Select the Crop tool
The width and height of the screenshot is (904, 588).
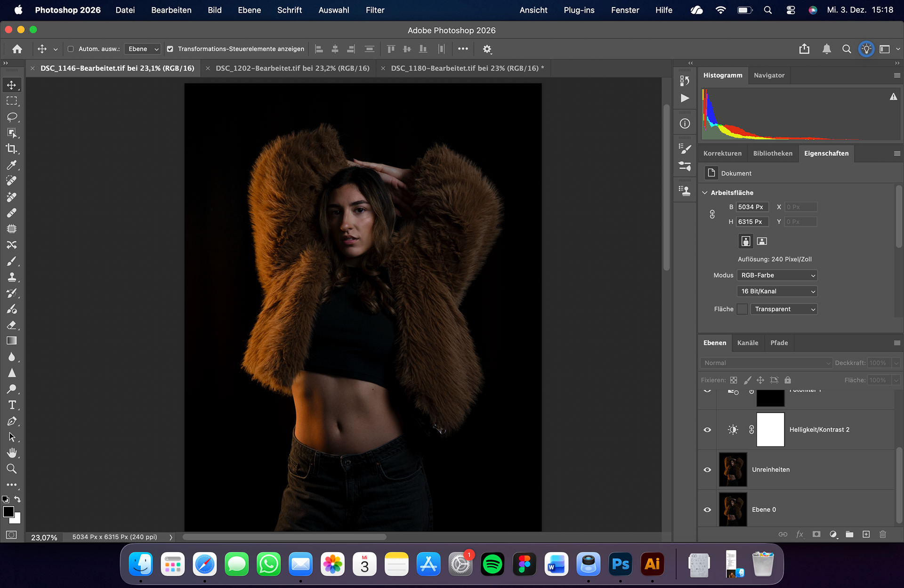12,149
